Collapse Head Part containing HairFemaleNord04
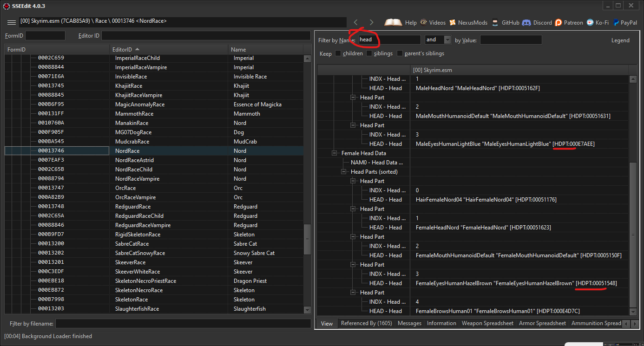 353,181
